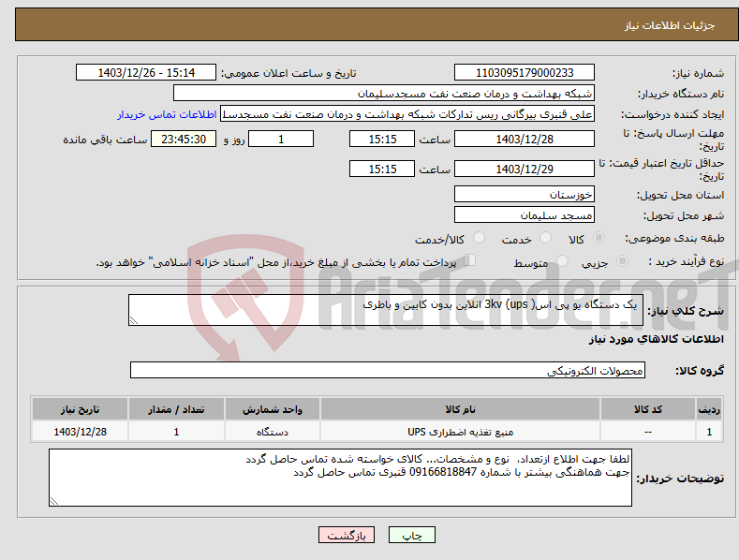Click the remaining days field showing 1

click(x=281, y=139)
